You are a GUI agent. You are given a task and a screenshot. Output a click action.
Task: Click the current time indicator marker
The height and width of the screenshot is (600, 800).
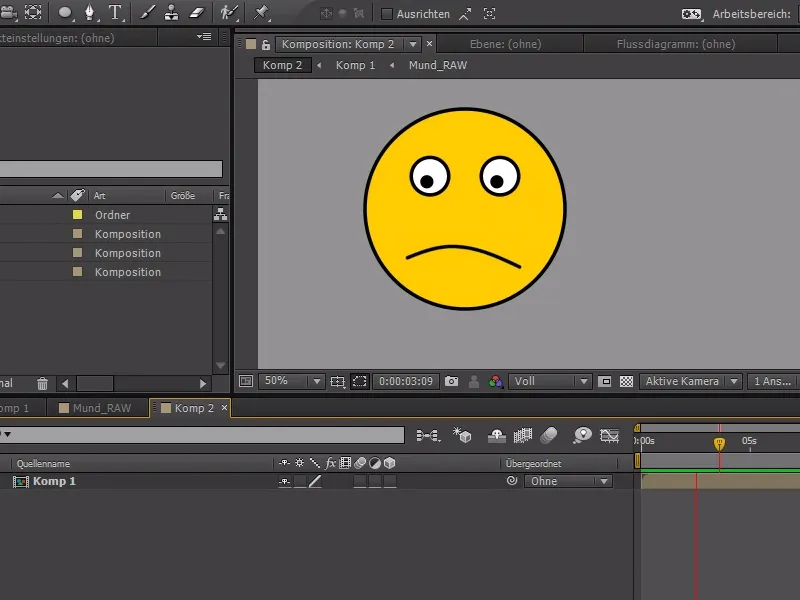click(x=719, y=443)
